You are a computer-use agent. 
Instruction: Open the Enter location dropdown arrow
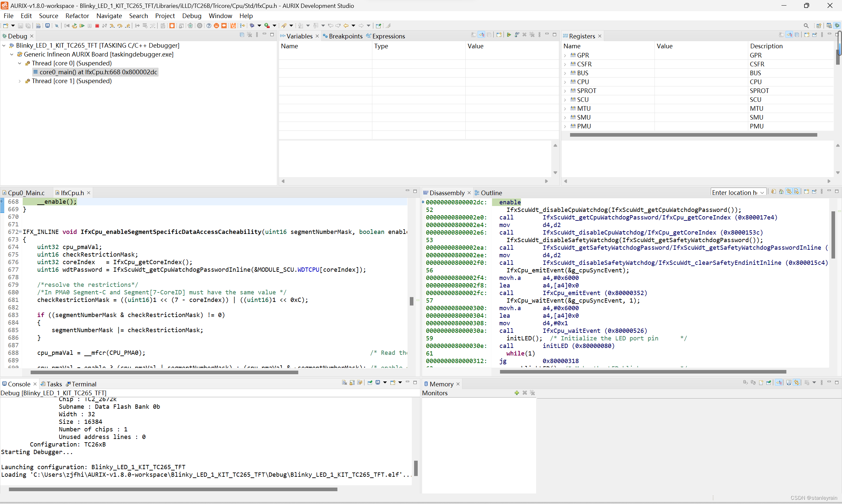[762, 193]
